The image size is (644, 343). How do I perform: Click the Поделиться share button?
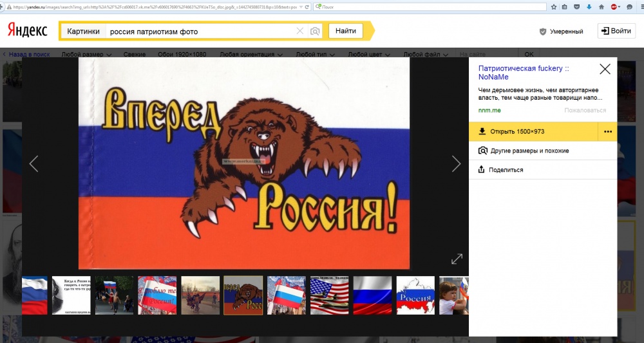[543, 169]
